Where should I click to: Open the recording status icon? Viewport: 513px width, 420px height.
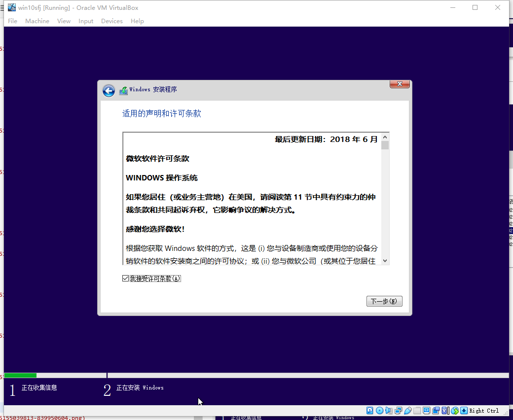pyautogui.click(x=436, y=411)
